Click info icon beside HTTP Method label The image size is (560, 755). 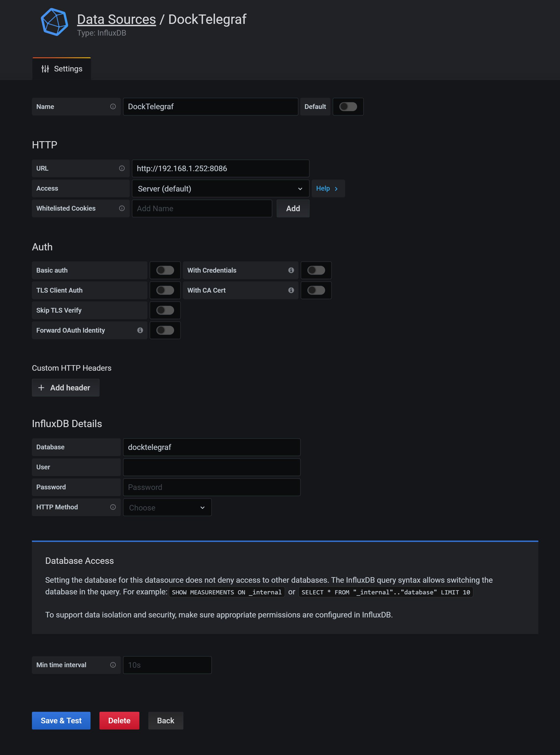113,507
